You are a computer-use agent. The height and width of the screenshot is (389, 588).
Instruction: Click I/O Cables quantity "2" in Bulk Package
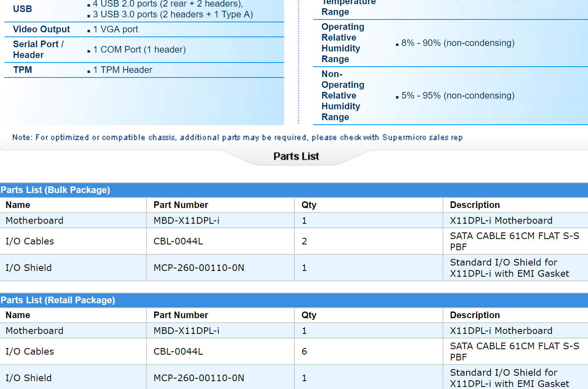click(x=304, y=242)
